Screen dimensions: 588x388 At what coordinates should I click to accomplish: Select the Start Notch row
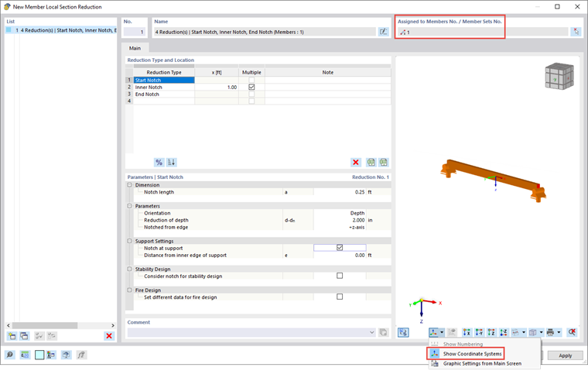[164, 80]
